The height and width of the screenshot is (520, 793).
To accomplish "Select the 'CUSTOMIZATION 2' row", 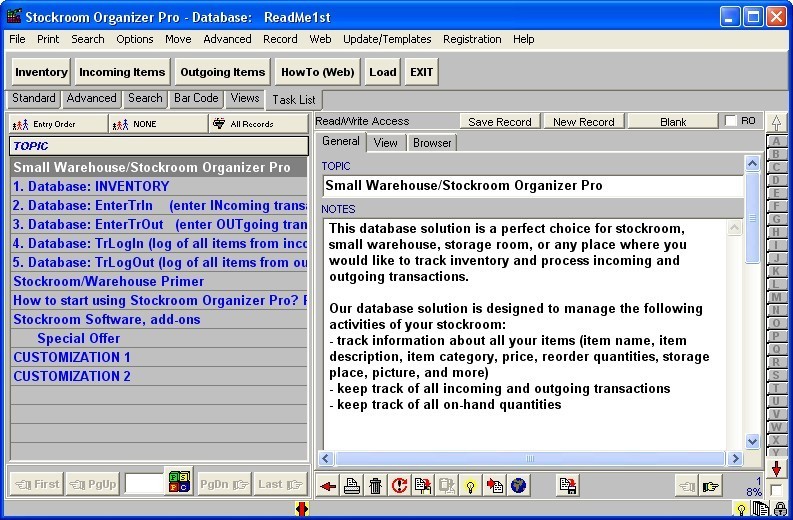I will tap(159, 376).
